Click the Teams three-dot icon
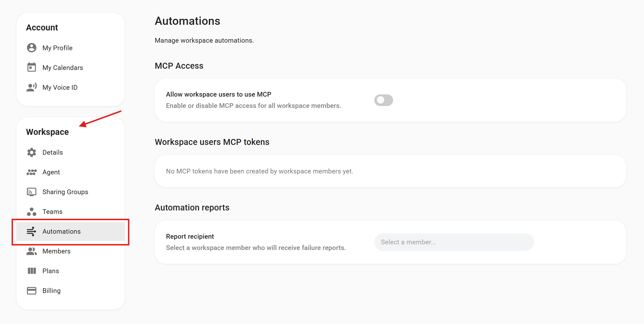 pyautogui.click(x=32, y=212)
